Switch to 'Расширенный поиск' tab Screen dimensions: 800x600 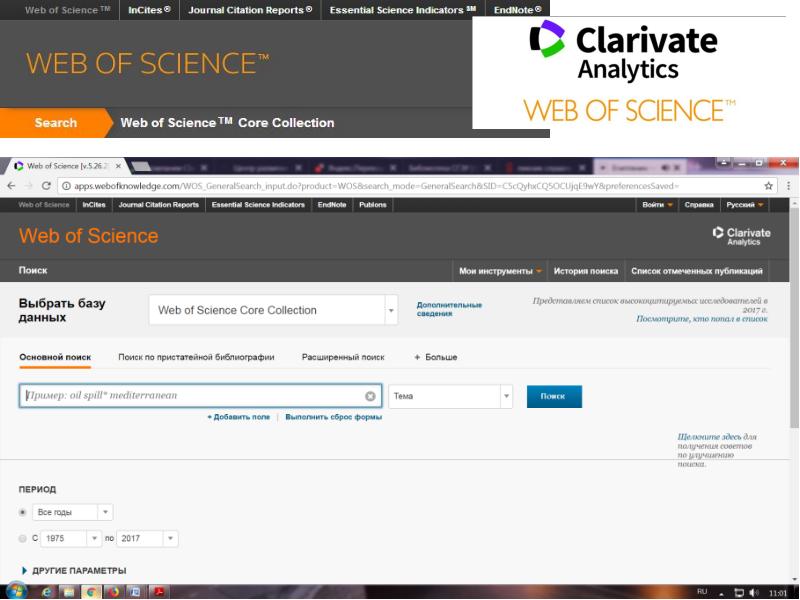[x=343, y=357]
